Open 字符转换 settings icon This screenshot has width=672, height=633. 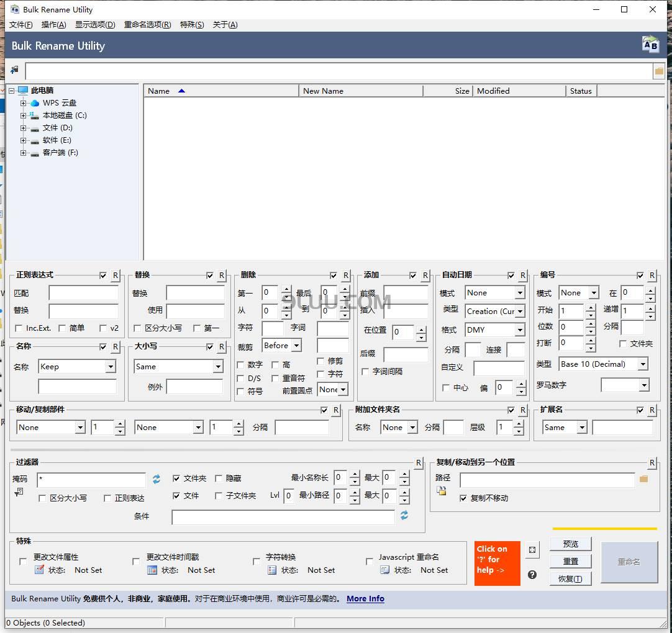point(271,570)
